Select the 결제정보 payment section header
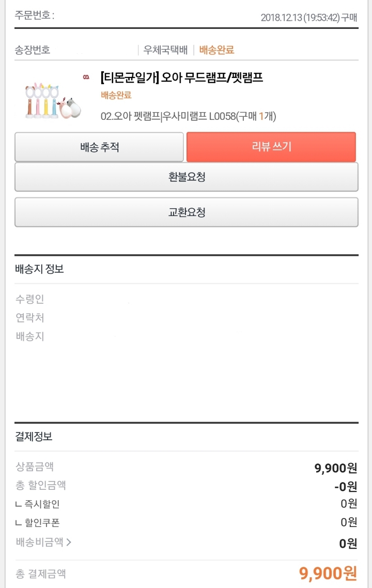This screenshot has width=372, height=588. pos(34,437)
